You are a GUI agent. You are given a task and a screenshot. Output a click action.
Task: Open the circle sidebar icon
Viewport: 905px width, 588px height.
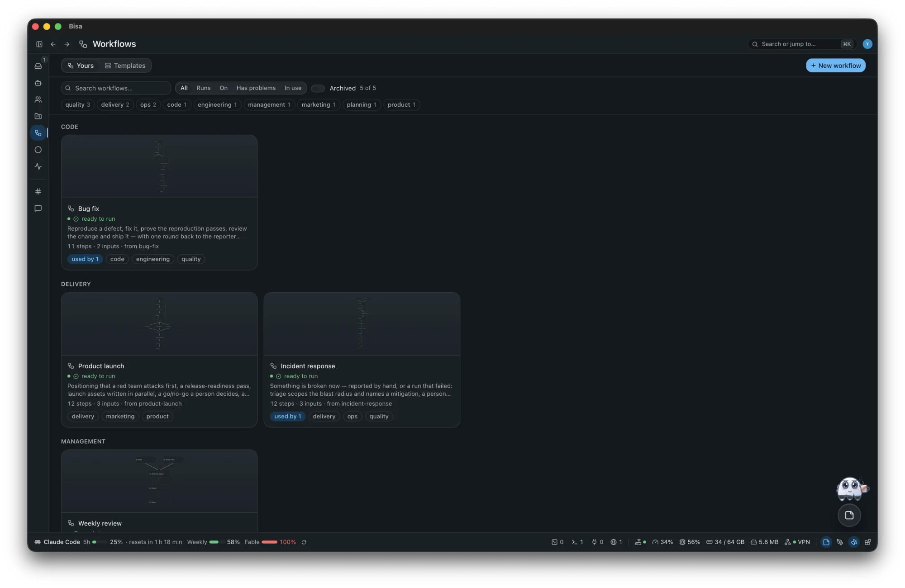38,150
